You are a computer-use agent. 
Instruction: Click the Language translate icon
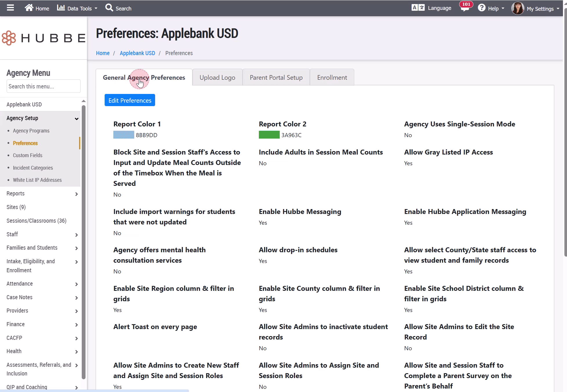[x=418, y=8]
